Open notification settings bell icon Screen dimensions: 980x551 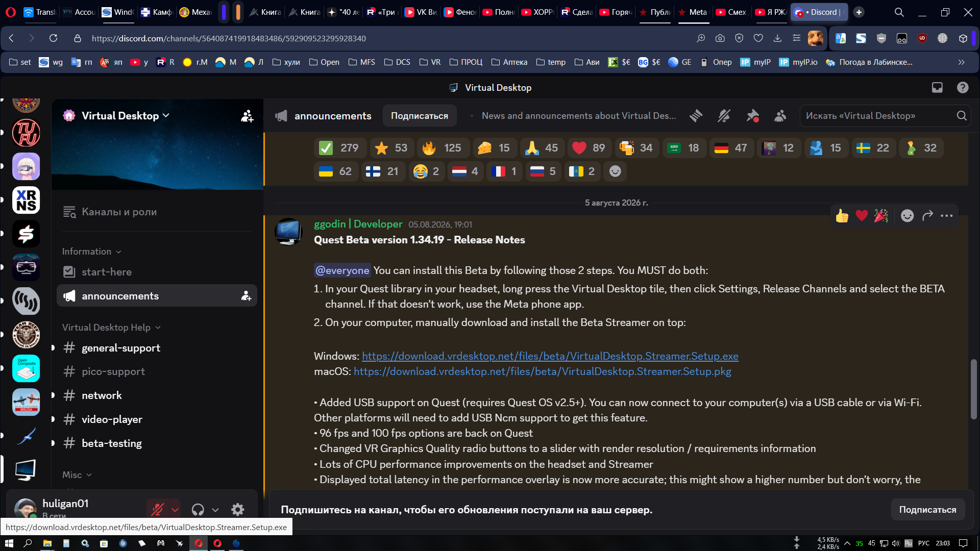724,116
